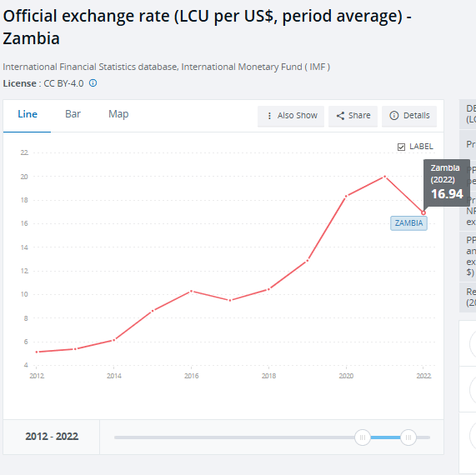Click the share icon in Share button

pyautogui.click(x=340, y=116)
